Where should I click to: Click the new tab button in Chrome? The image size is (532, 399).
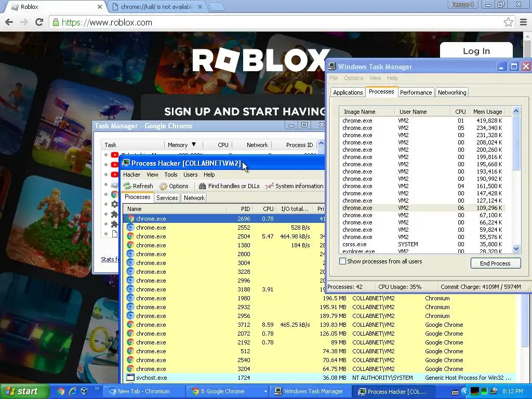point(216,7)
